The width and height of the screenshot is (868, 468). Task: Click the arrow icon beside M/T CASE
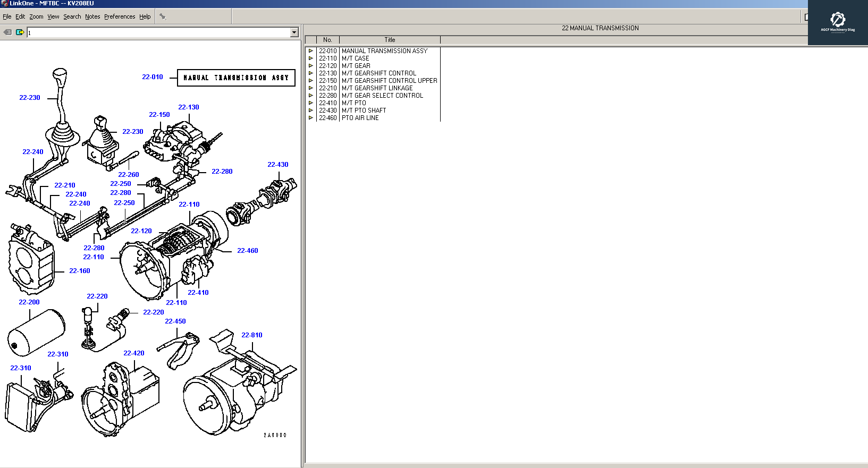point(311,58)
